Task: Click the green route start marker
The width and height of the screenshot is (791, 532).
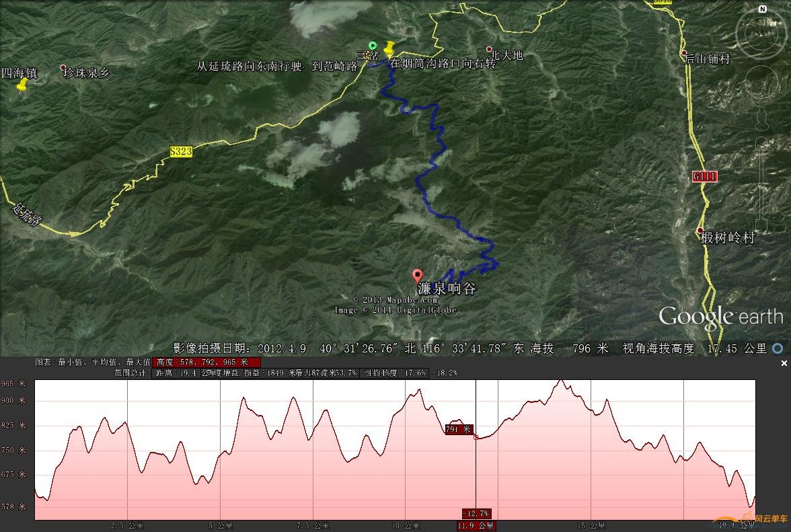Action: 373,45
